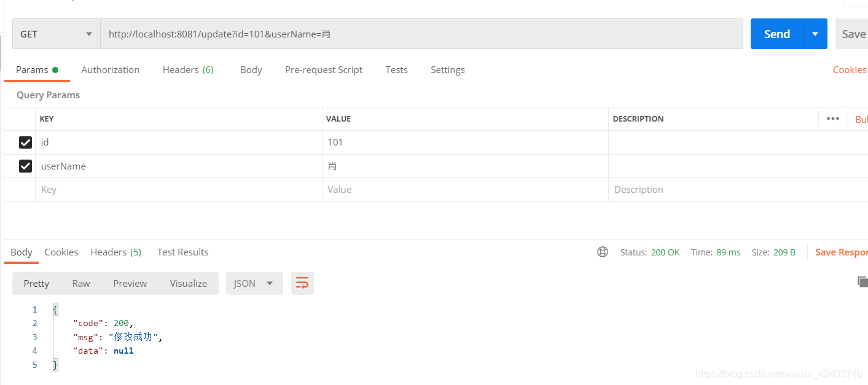Image resolution: width=868 pixels, height=385 pixels.
Task: Click the empty Key input field
Action: click(x=179, y=190)
